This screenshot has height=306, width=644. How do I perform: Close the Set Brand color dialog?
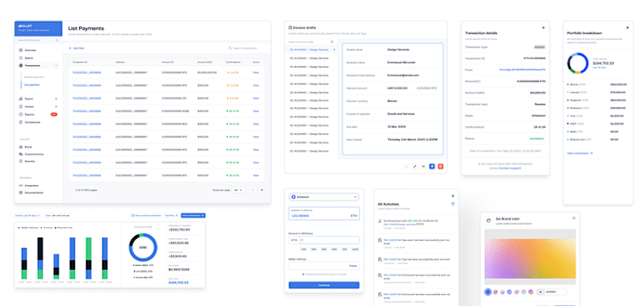574,218
